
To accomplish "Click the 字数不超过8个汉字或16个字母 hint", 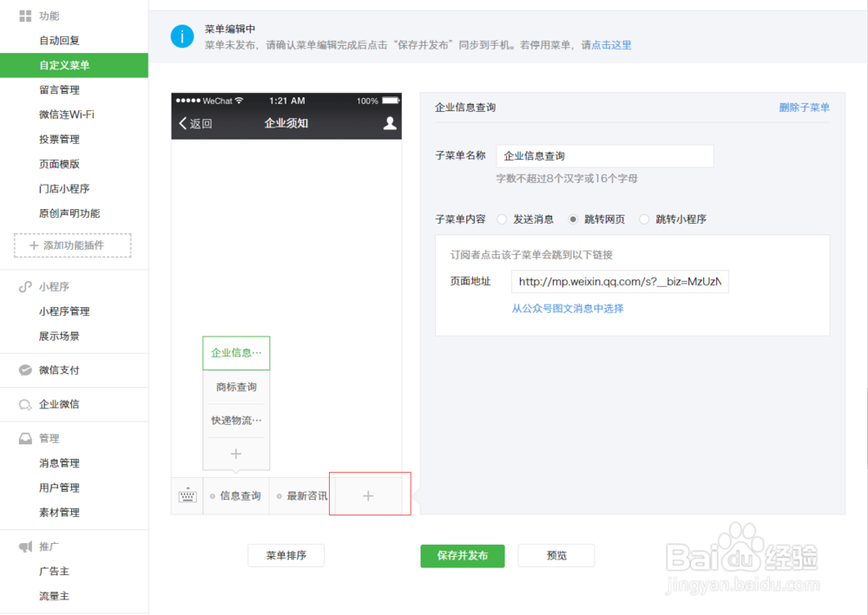I will 566,179.
